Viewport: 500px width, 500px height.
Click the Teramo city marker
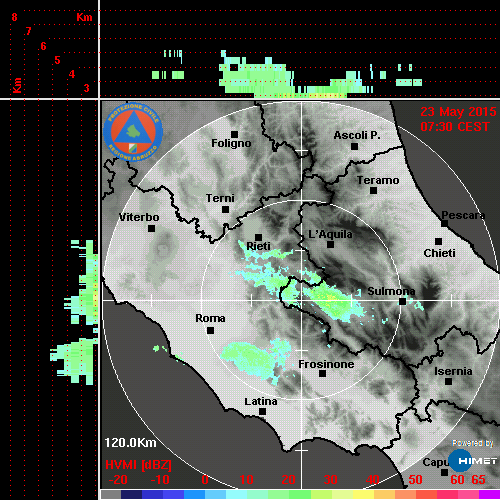(x=373, y=191)
